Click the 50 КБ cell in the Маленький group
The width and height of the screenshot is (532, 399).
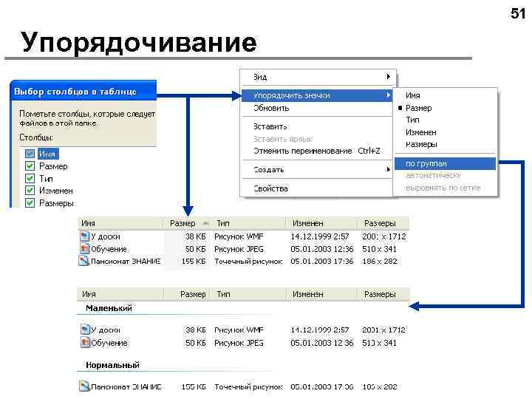195,343
